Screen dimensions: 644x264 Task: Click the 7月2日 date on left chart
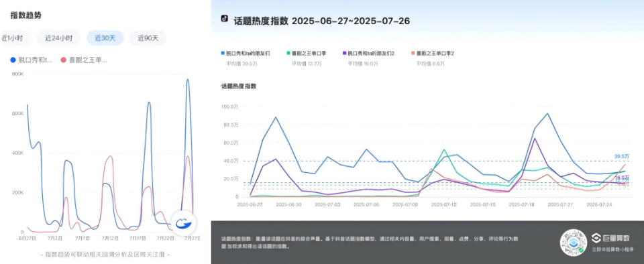click(54, 237)
